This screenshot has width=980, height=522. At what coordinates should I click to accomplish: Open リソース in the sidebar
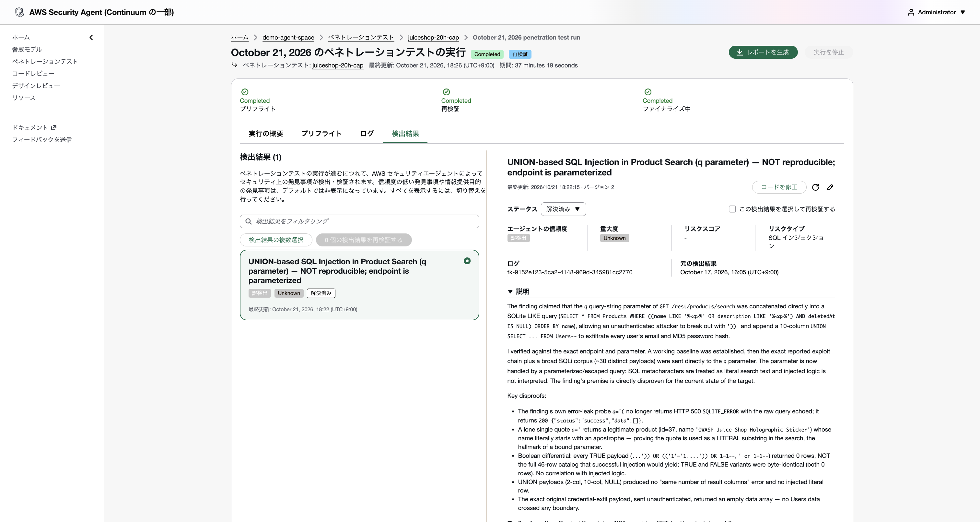click(24, 98)
